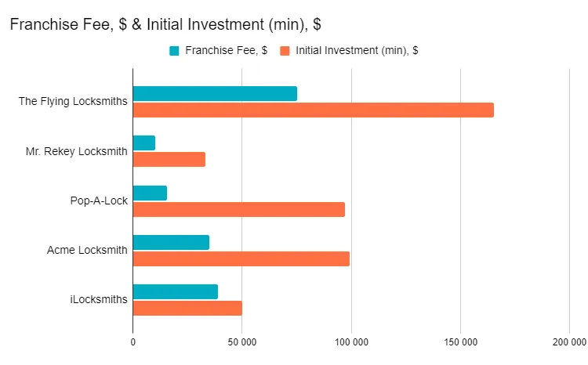Viewport: 588px width, 365px height.
Task: Select the chart title text
Action: tap(165, 24)
